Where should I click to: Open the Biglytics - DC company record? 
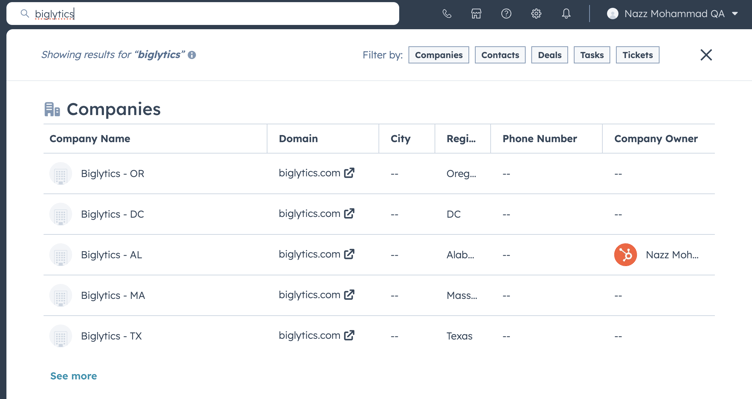pyautogui.click(x=112, y=214)
